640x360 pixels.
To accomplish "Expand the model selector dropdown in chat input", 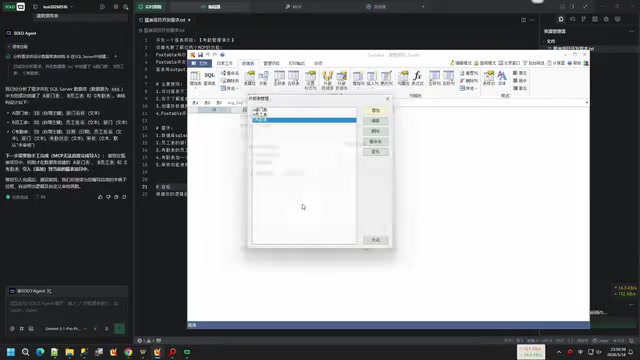I will 66,329.
